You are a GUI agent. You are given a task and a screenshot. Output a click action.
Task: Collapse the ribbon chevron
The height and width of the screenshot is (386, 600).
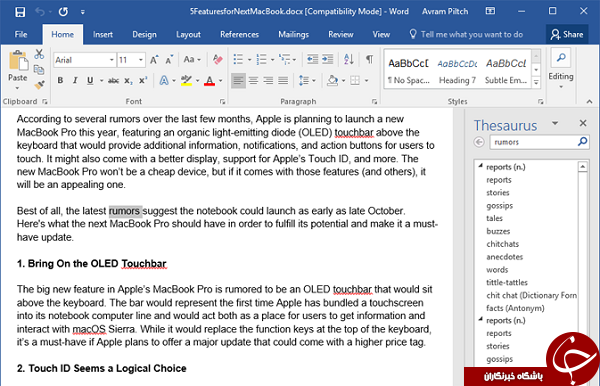[x=589, y=102]
